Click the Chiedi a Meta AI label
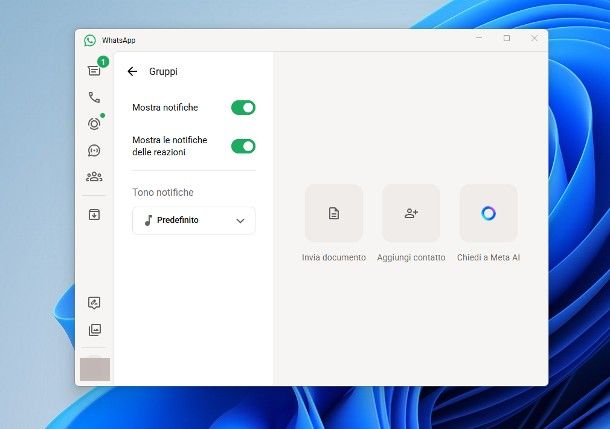610x429 pixels. [x=488, y=257]
